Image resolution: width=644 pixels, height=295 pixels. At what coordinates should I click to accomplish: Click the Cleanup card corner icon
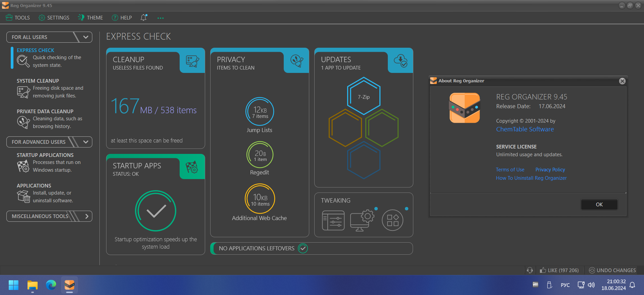point(192,61)
